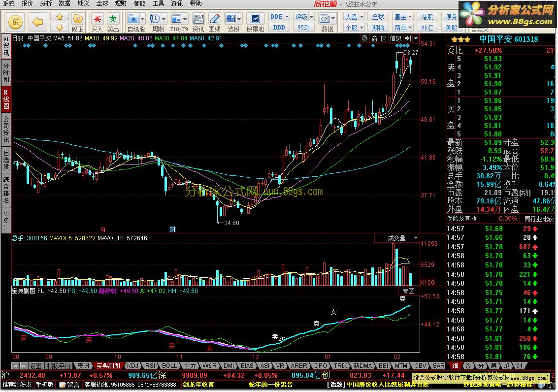The image size is (558, 392).
Task: Switch to the BOLL indicator tab
Action: [x=169, y=366]
